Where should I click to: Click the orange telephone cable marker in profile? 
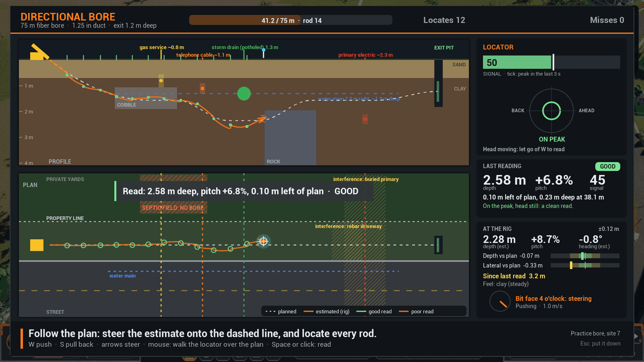point(202,88)
